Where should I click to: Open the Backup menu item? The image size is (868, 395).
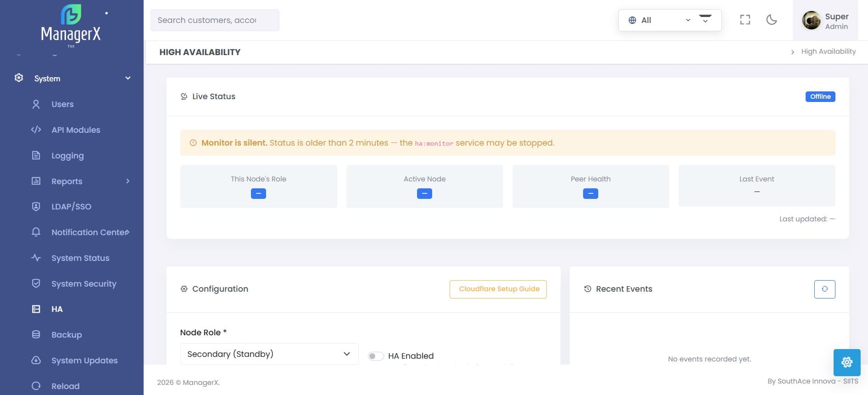click(x=67, y=335)
